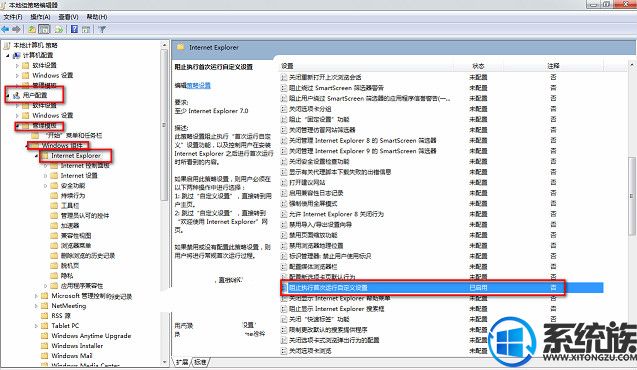Image resolution: width=637 pixels, height=370 pixels.
Task: Select the 工具栏 folder in tree
Action: click(x=70, y=206)
